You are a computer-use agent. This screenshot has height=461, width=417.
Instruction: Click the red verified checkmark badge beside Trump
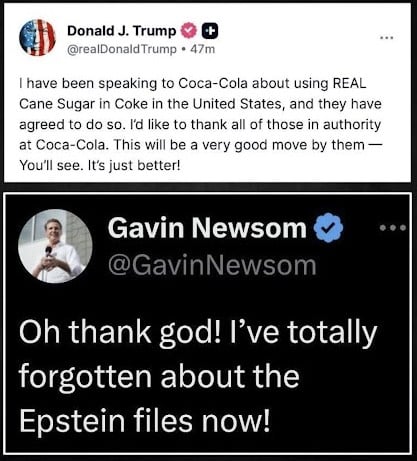[189, 31]
